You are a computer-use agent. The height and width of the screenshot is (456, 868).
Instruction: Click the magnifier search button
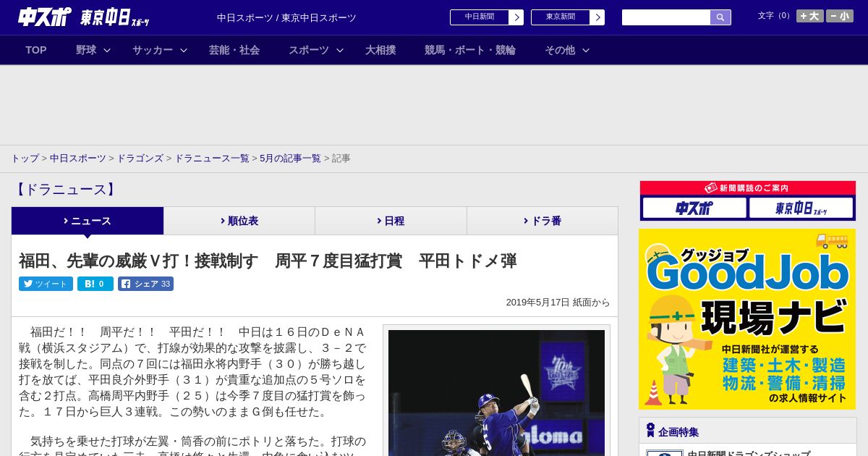(720, 17)
